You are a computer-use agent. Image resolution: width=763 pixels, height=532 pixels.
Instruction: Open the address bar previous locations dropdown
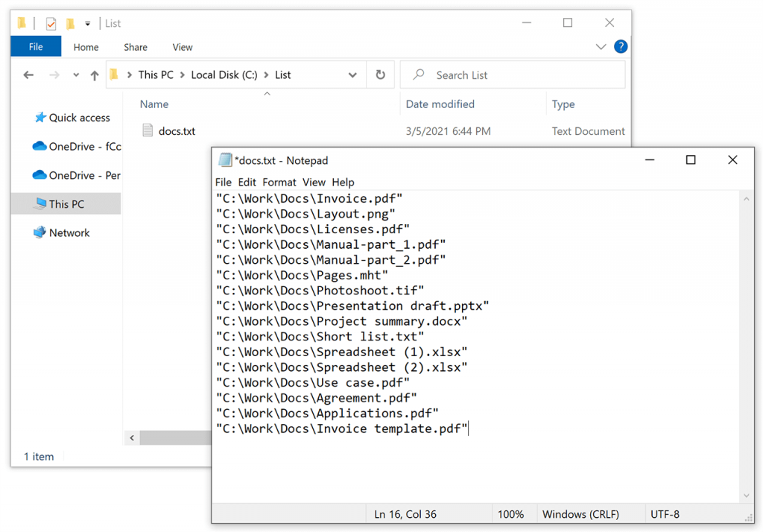coord(352,75)
